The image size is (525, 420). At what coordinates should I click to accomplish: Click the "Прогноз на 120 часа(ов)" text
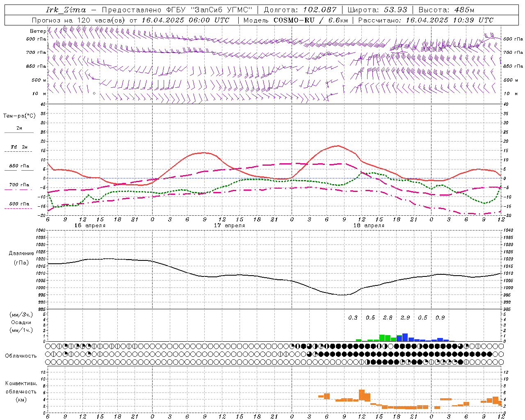pos(79,20)
